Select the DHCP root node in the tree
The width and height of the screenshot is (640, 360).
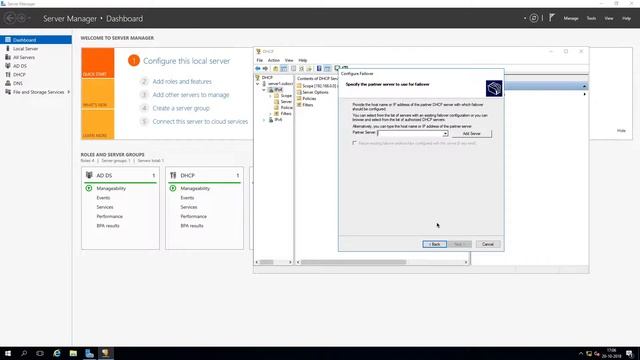coord(267,78)
